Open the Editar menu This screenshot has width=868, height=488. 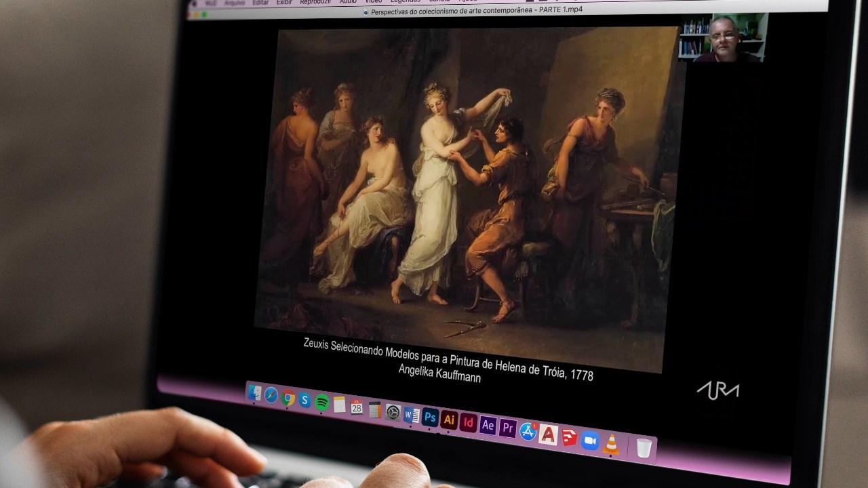point(260,3)
